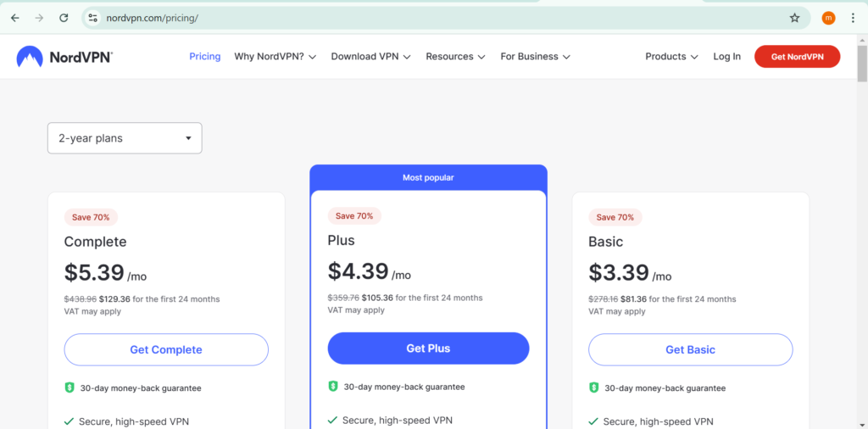Select the Pricing nav item

[205, 57]
